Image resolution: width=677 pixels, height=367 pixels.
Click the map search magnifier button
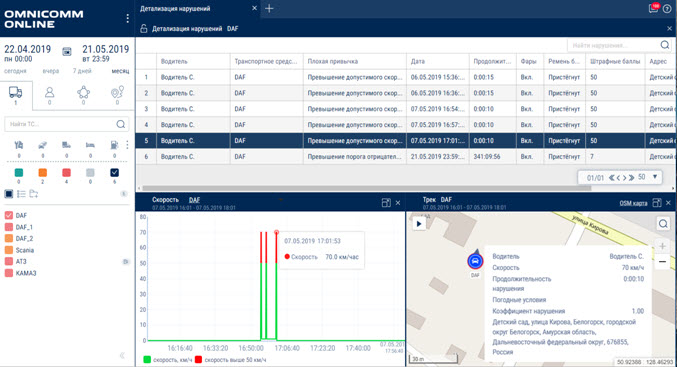coord(663,224)
